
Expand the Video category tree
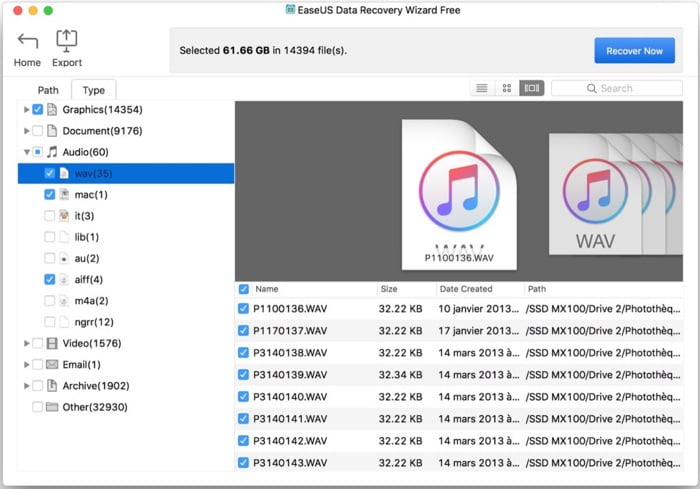click(x=26, y=343)
